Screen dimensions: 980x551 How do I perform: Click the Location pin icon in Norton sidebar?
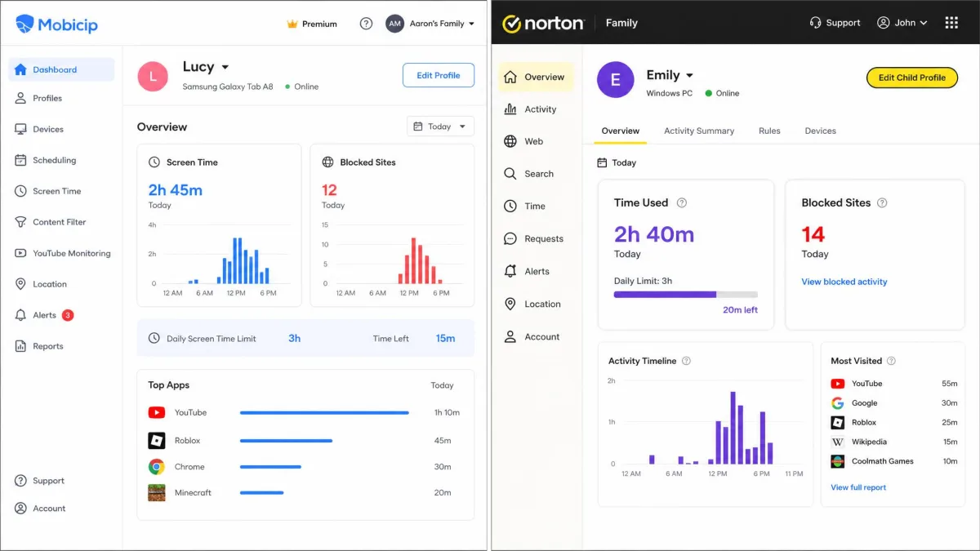[510, 304]
